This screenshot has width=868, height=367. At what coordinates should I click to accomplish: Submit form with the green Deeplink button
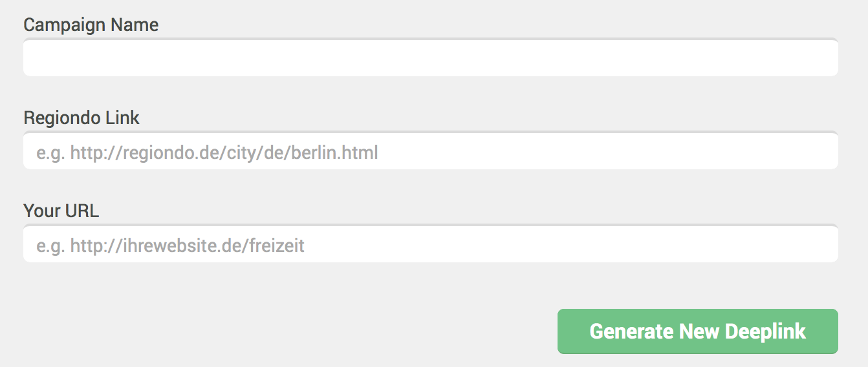(697, 331)
